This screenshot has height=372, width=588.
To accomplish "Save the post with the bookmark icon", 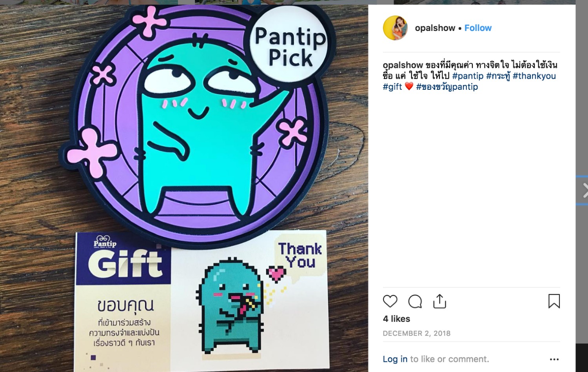I will [x=554, y=301].
